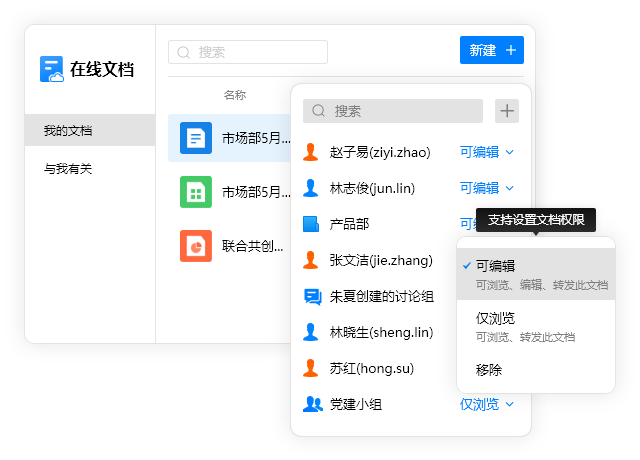Open the partly hidden permission dropdown for 产品部
Viewport: 640px width, 460px height.
click(x=468, y=224)
